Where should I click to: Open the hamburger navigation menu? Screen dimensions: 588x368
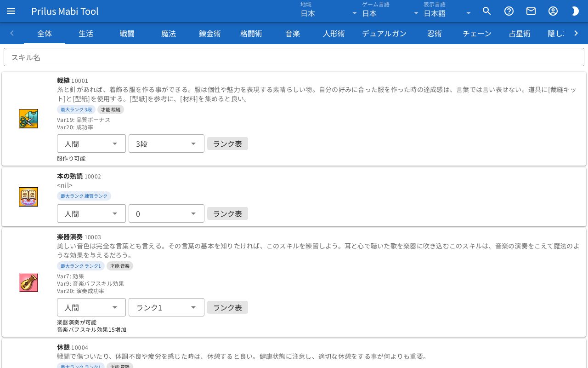11,11
